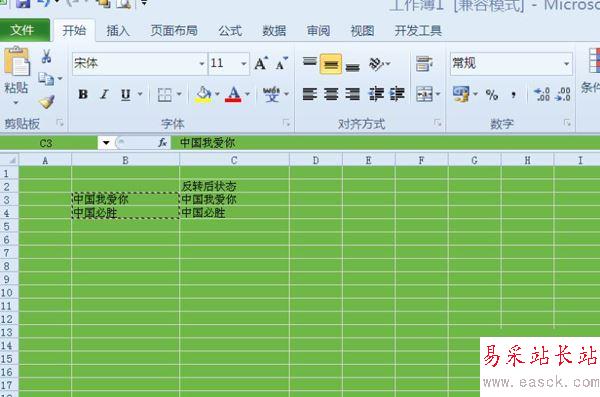Switch to the 数据 tab
The width and height of the screenshot is (600, 397).
click(274, 31)
